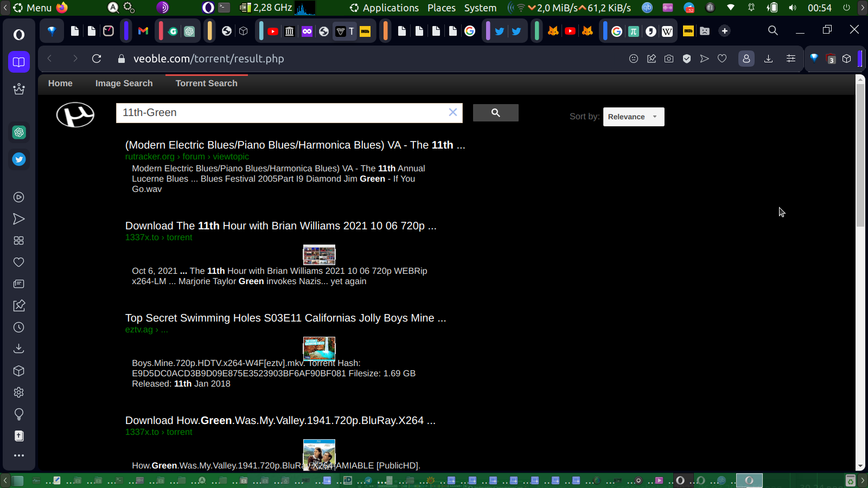Open the search tabs magnifier icon

773,31
